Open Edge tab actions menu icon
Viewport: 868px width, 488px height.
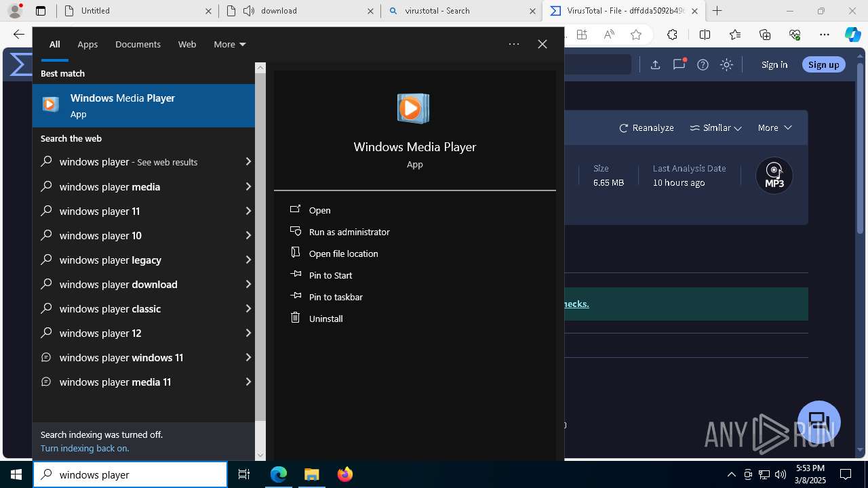[41, 11]
